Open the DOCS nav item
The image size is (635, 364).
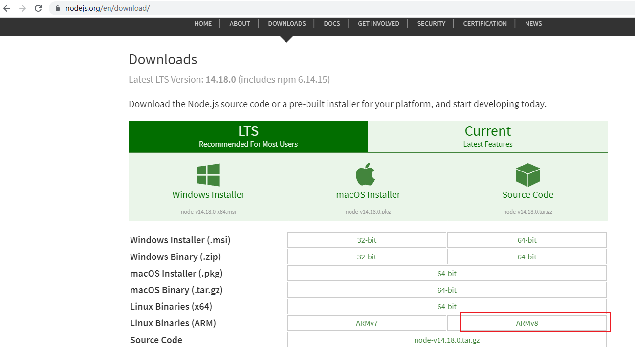click(332, 23)
